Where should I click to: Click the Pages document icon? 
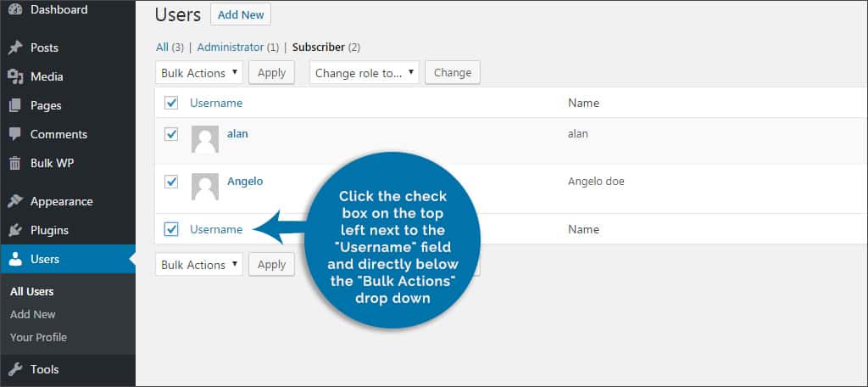pyautogui.click(x=15, y=105)
